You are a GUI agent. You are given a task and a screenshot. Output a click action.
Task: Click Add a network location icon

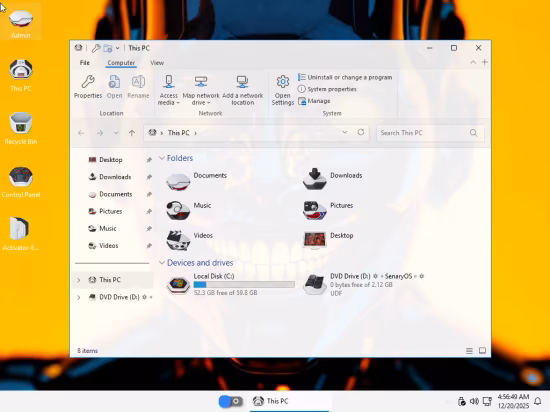coord(242,82)
